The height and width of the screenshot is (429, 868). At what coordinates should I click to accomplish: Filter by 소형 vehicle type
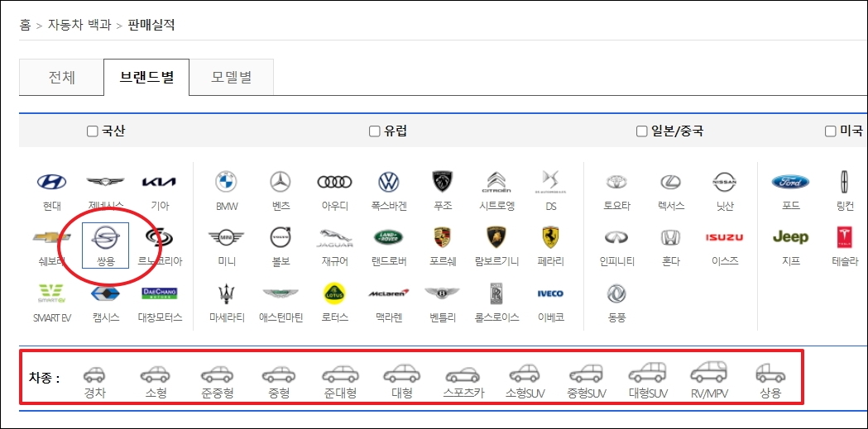coord(155,382)
